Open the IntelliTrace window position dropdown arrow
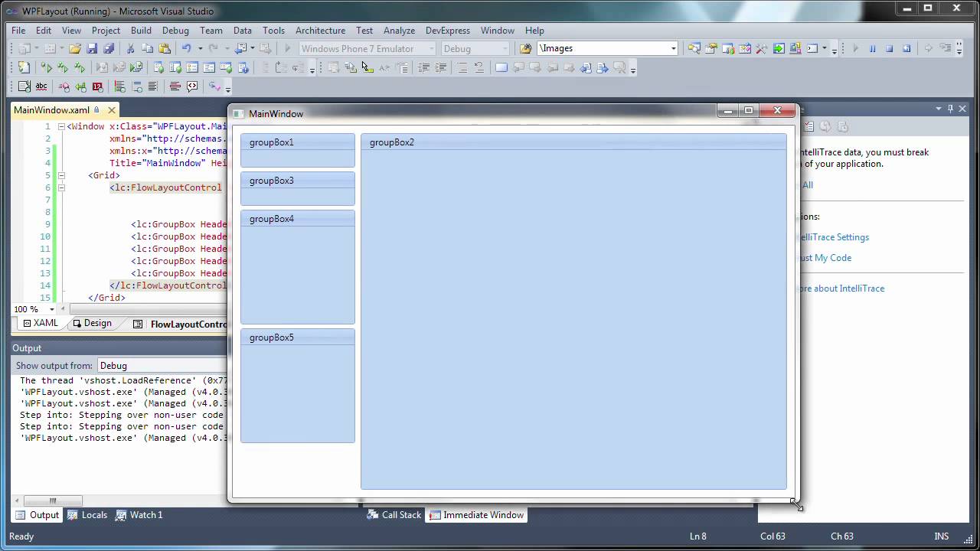The image size is (980, 551). coord(939,109)
